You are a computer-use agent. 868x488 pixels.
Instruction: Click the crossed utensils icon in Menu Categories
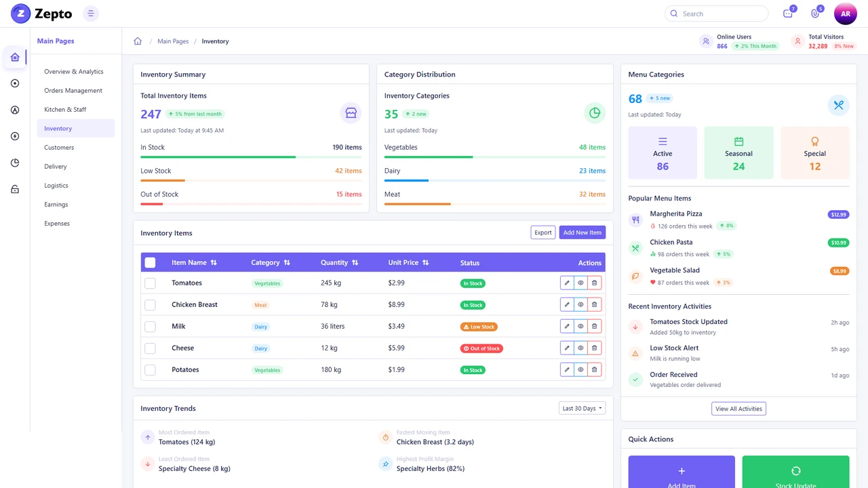pyautogui.click(x=839, y=105)
